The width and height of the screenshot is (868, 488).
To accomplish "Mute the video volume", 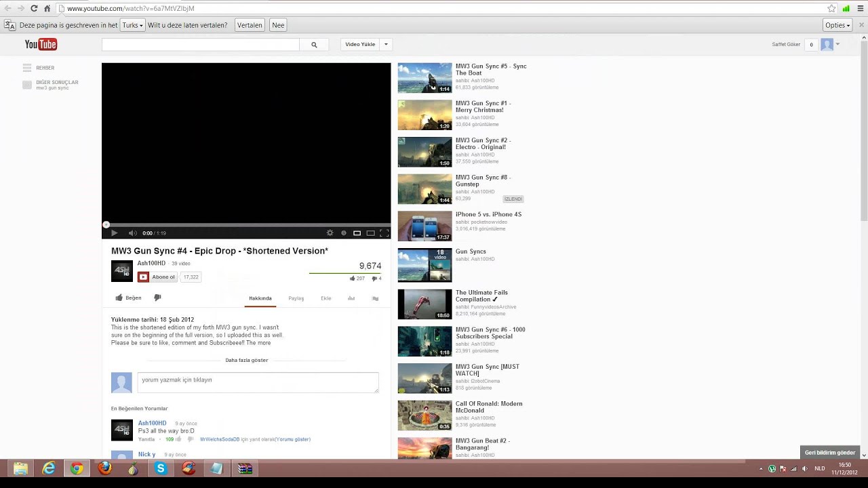I will (132, 233).
